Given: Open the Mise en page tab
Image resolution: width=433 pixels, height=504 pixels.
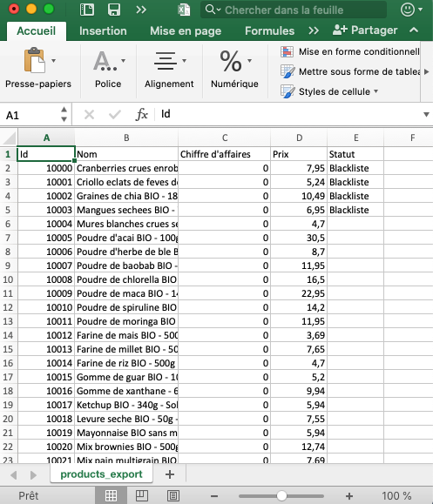Looking at the screenshot, I should 186,30.
